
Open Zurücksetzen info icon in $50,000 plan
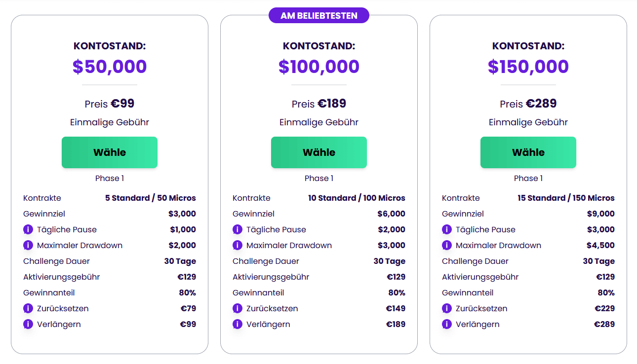[28, 308]
